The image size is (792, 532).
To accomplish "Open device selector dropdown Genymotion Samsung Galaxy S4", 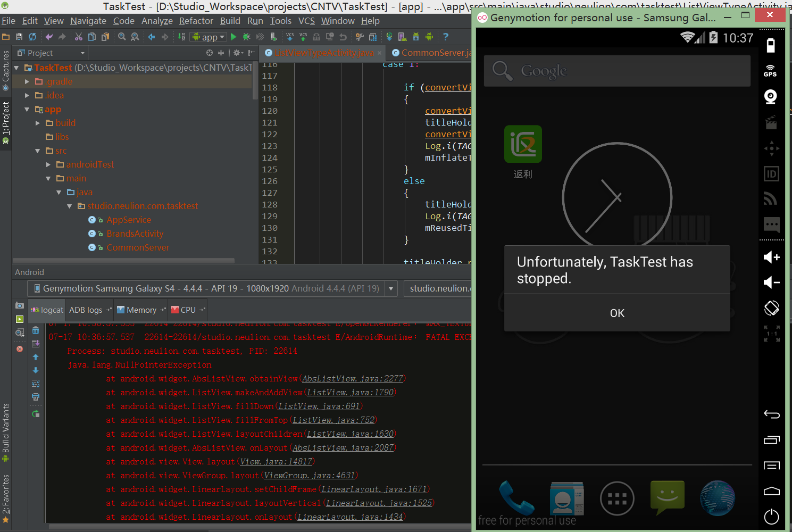I will 213,288.
